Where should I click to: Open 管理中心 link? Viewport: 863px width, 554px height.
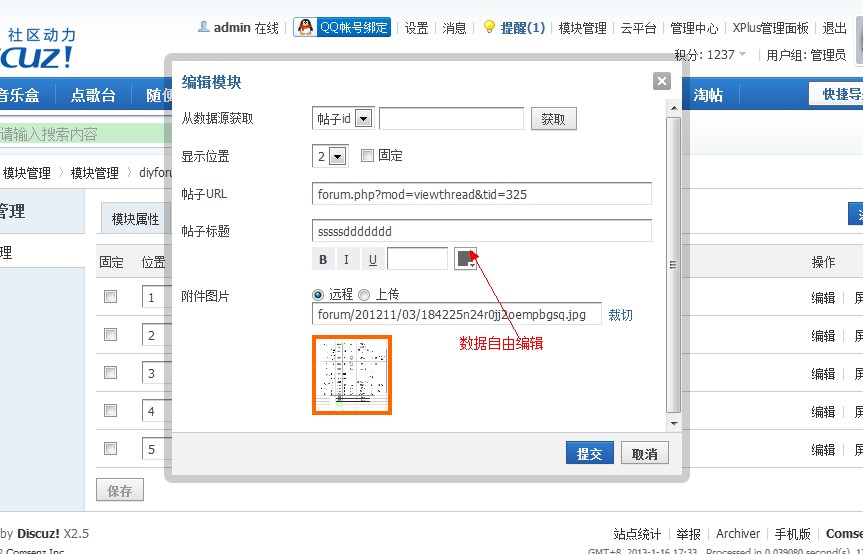[694, 28]
